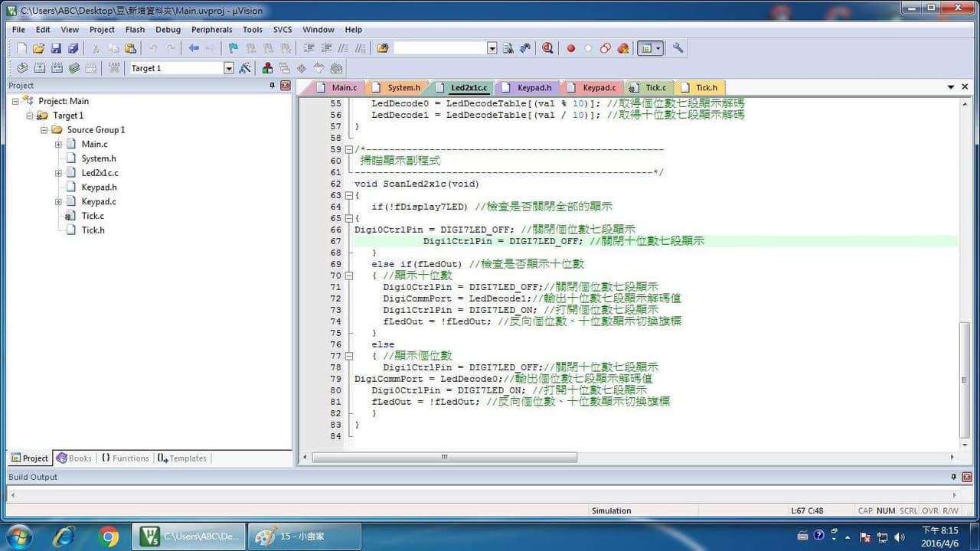The image size is (980, 551).
Task: Click the editor horizontal scrollbar thumb
Action: tap(444, 457)
